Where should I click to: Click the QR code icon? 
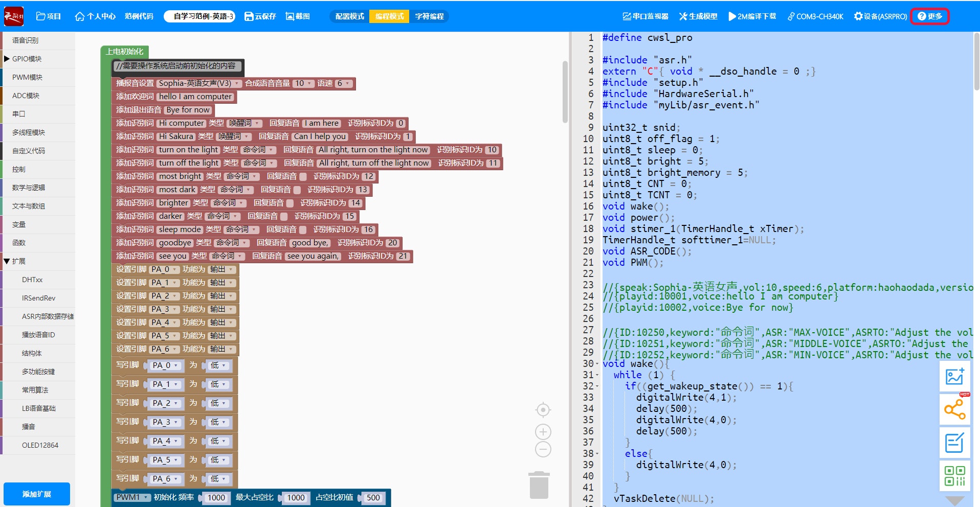coord(954,475)
